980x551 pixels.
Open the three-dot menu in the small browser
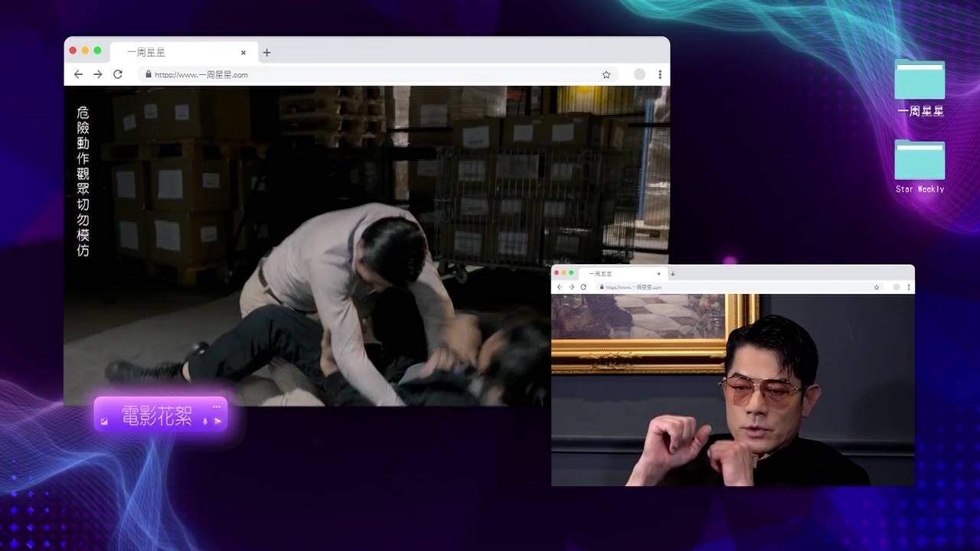click(909, 287)
